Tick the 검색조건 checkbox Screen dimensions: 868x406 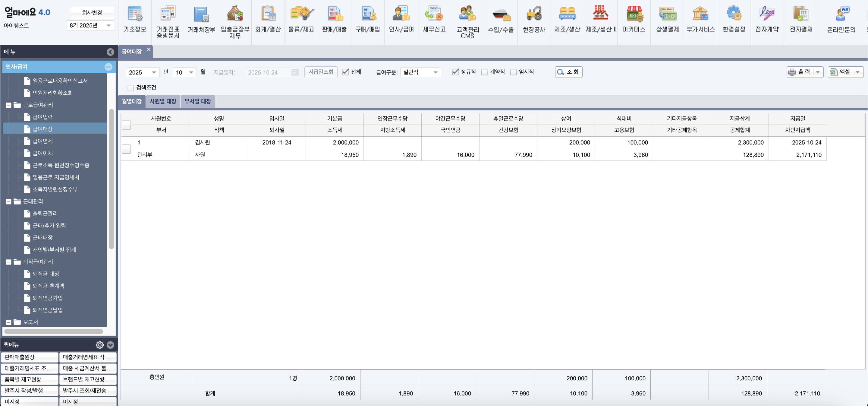click(131, 88)
